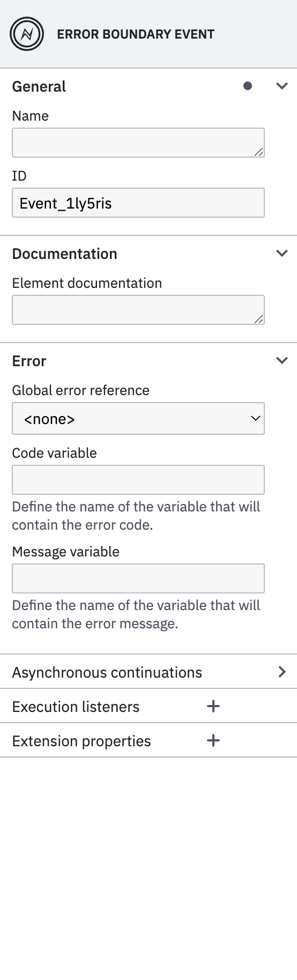This screenshot has width=297, height=980.
Task: Click the Error section title
Action: click(29, 361)
